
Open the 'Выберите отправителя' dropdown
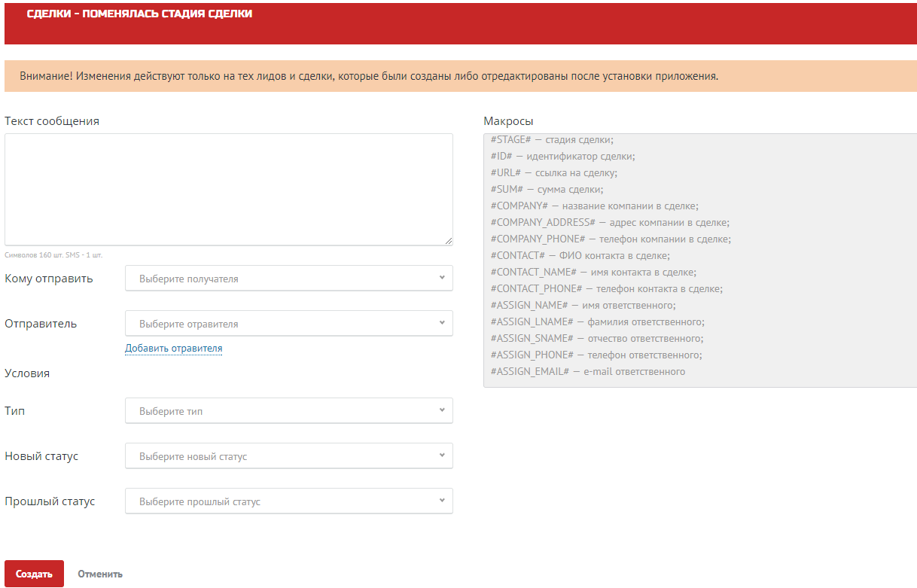(x=289, y=323)
